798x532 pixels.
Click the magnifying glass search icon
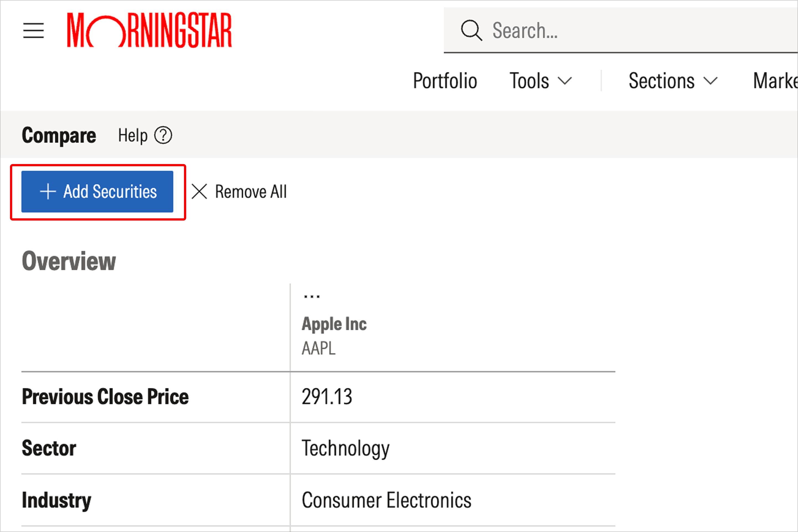pyautogui.click(x=471, y=30)
